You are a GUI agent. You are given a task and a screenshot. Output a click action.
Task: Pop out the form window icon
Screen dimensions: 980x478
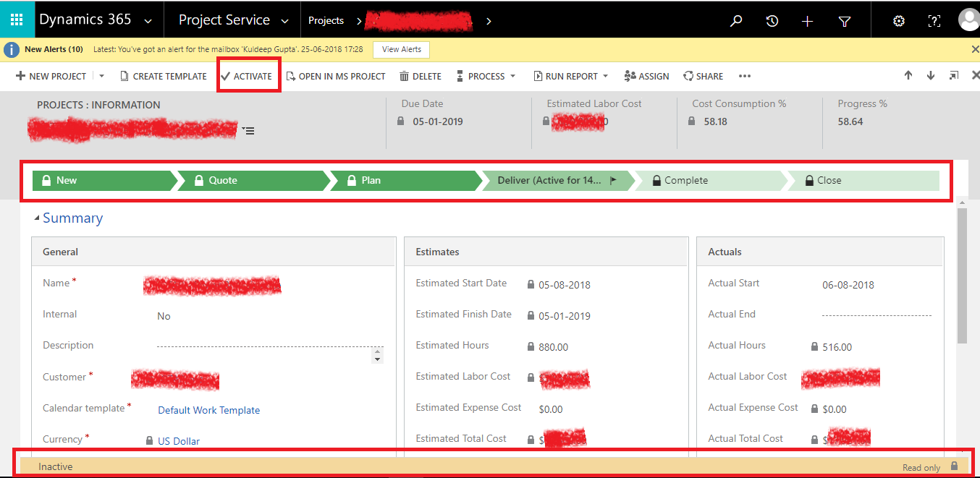[953, 75]
